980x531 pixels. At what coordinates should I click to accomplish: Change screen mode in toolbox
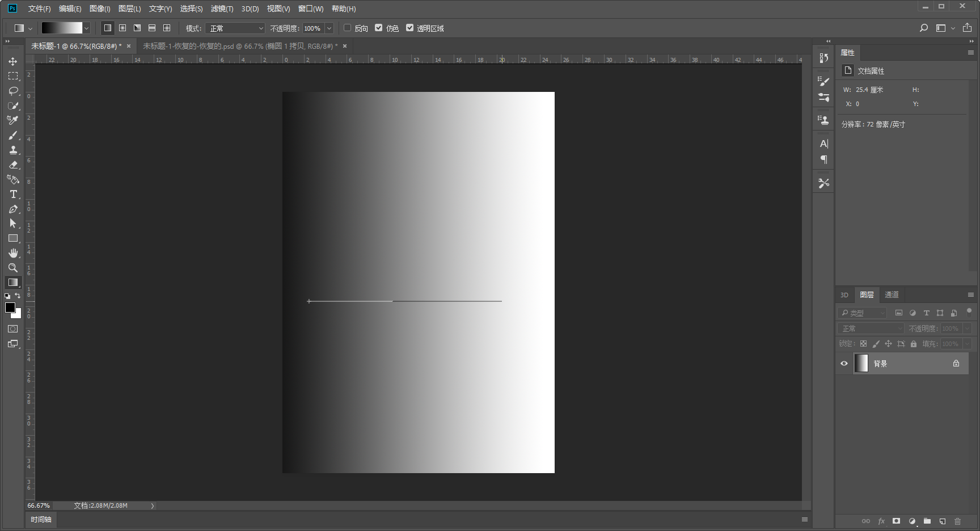(x=13, y=344)
